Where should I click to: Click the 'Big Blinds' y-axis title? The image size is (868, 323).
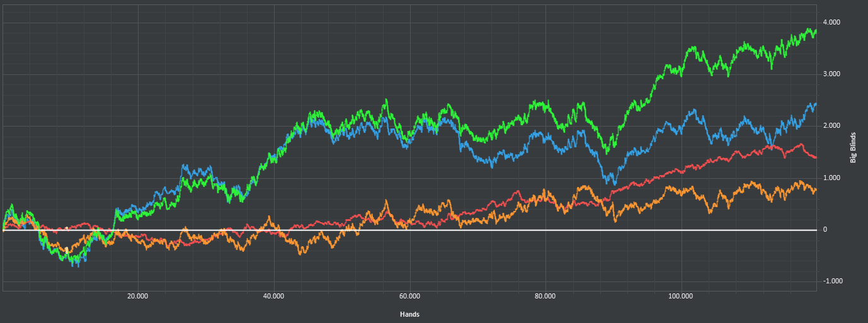pos(854,148)
